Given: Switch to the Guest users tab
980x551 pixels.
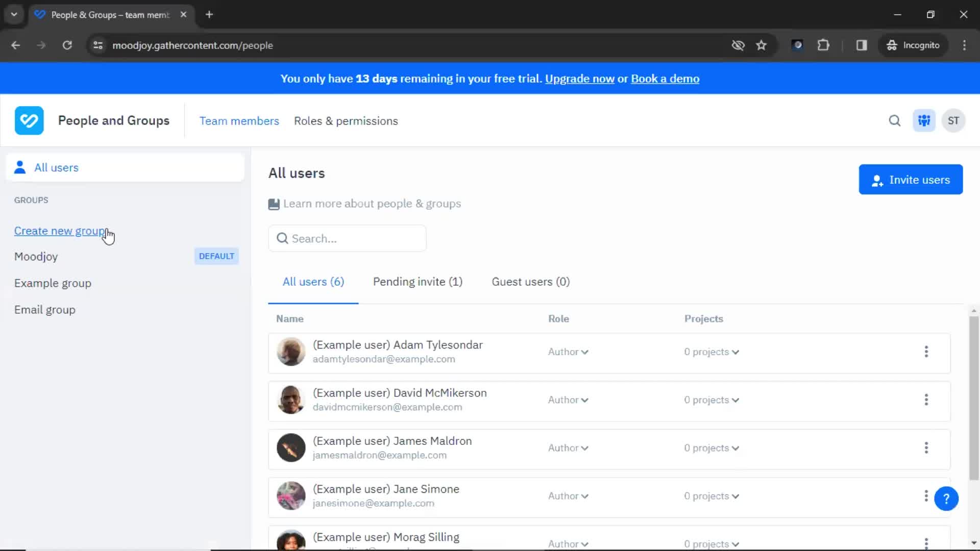Looking at the screenshot, I should pos(530,281).
